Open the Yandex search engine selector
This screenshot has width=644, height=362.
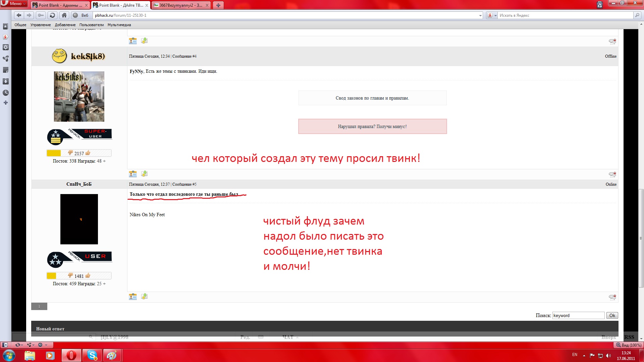coord(492,15)
